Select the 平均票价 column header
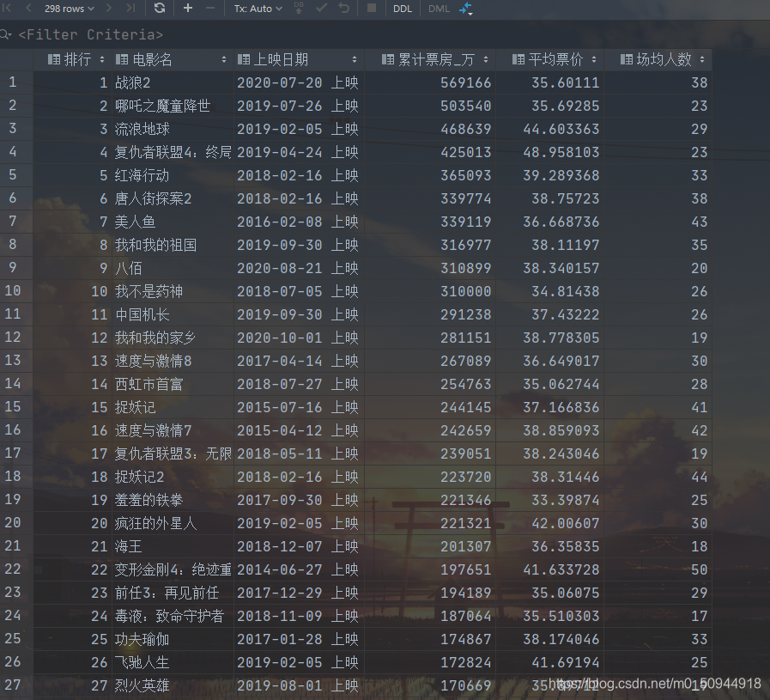Screen dimensions: 770x700 pyautogui.click(x=550, y=60)
